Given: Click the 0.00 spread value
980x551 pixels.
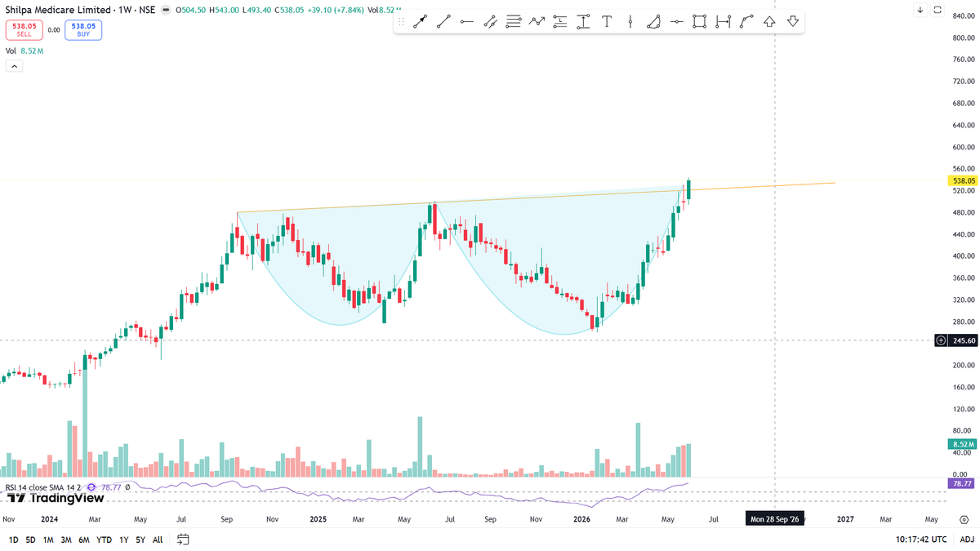Looking at the screenshot, I should 54,29.
